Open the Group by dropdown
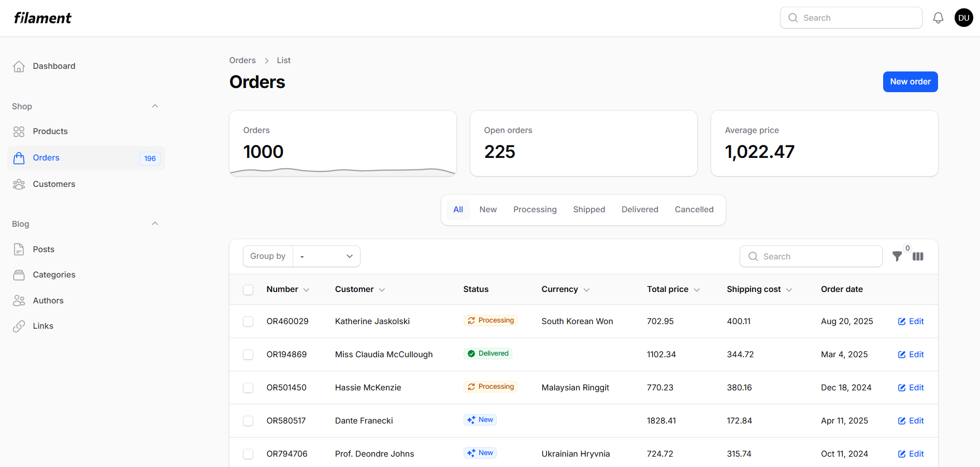 click(326, 256)
